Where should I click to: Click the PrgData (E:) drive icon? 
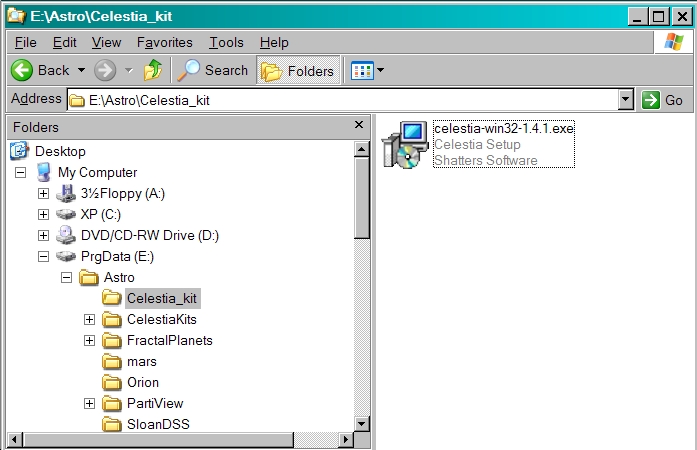pyautogui.click(x=66, y=256)
